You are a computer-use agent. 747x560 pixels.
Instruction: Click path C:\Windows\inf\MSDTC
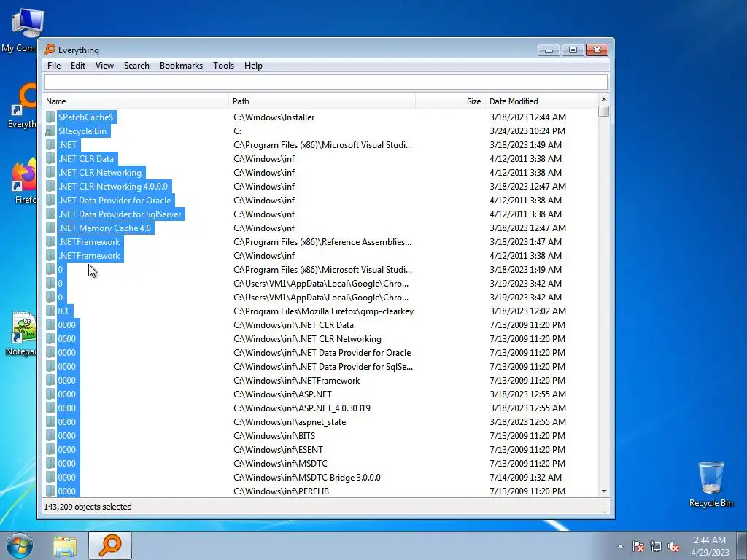point(280,463)
